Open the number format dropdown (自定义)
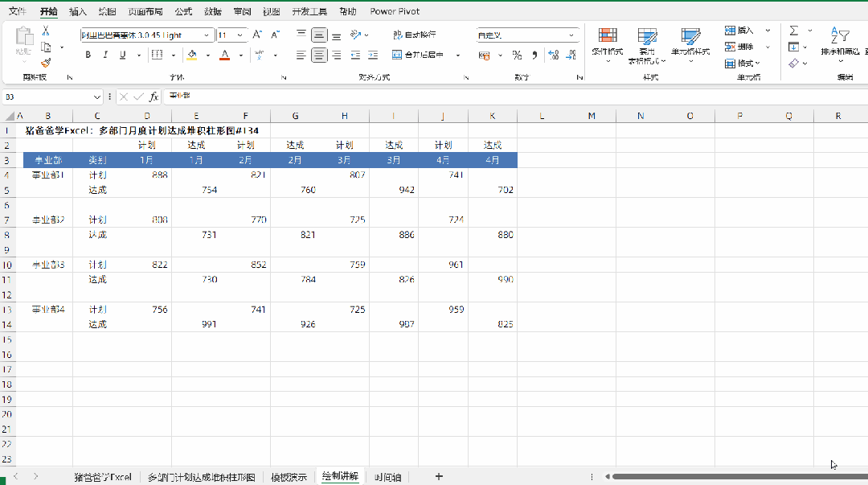This screenshot has height=485, width=868. coord(571,35)
